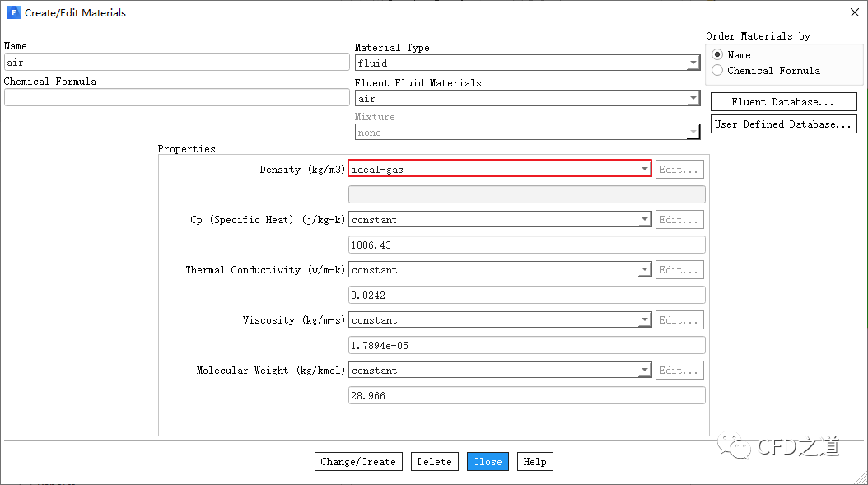The image size is (868, 485).
Task: Click the Viscosity value field 1.7894e-05
Action: (527, 345)
